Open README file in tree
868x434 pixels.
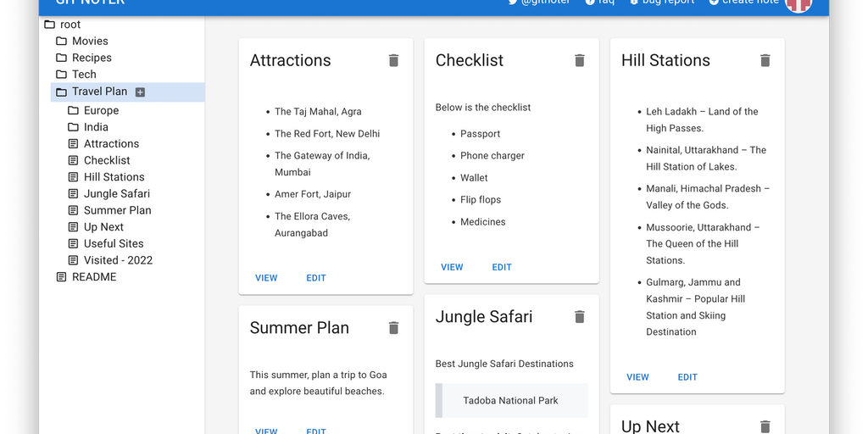(94, 277)
